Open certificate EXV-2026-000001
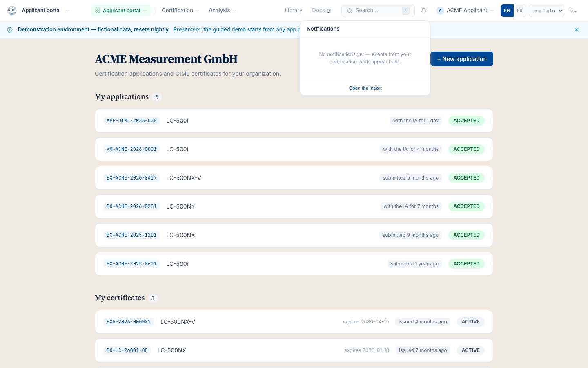 (x=294, y=322)
